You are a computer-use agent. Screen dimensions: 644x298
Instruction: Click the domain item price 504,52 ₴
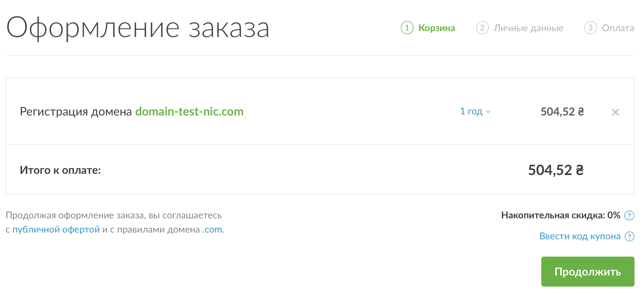click(562, 112)
